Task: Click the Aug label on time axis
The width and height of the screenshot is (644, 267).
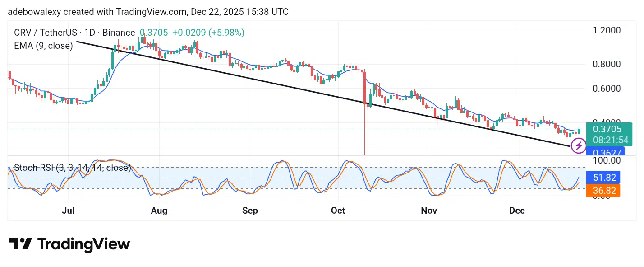Action: [159, 211]
